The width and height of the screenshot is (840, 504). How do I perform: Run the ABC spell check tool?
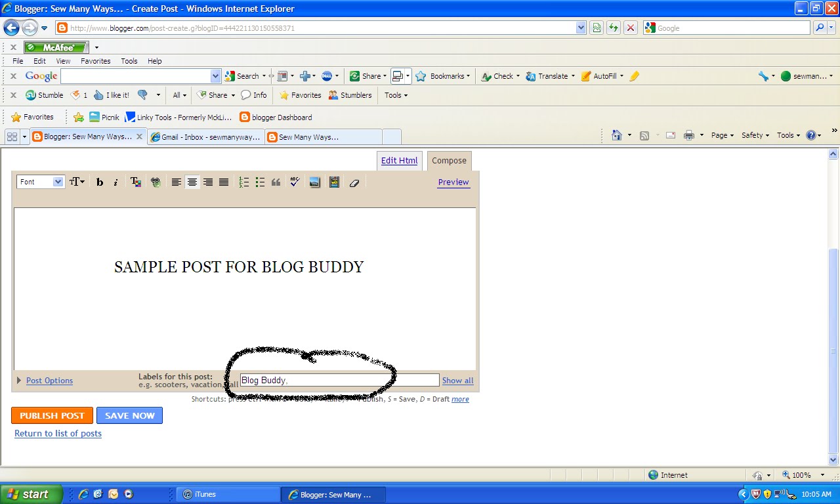point(294,182)
